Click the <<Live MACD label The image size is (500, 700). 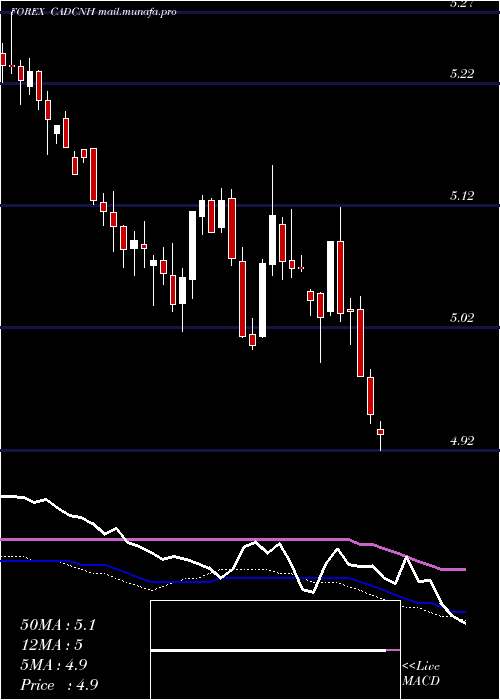coord(421,674)
